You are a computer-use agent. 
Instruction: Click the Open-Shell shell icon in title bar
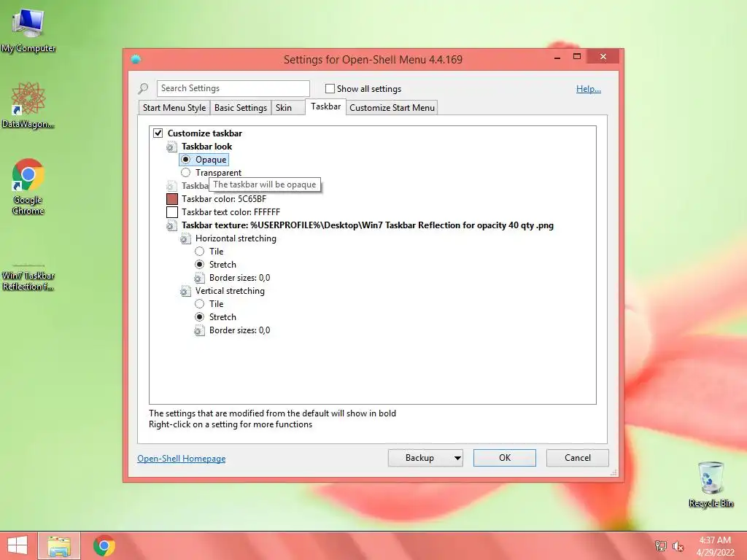[x=136, y=60]
